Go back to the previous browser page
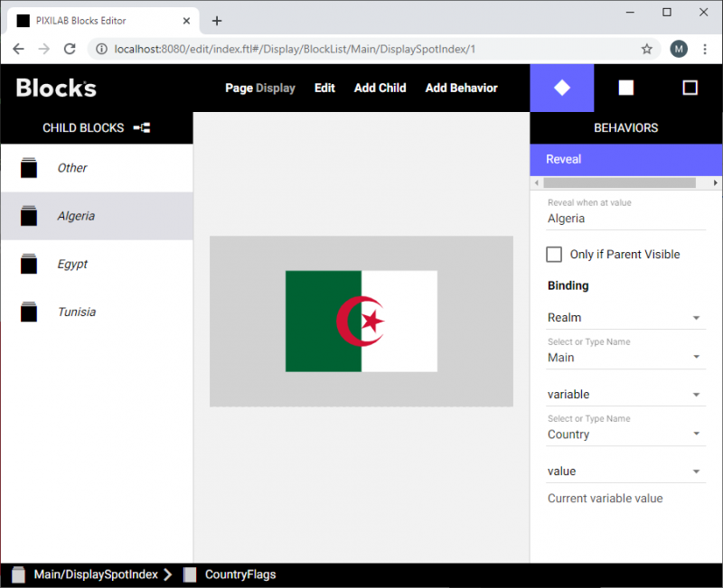The width and height of the screenshot is (723, 588). pyautogui.click(x=18, y=49)
